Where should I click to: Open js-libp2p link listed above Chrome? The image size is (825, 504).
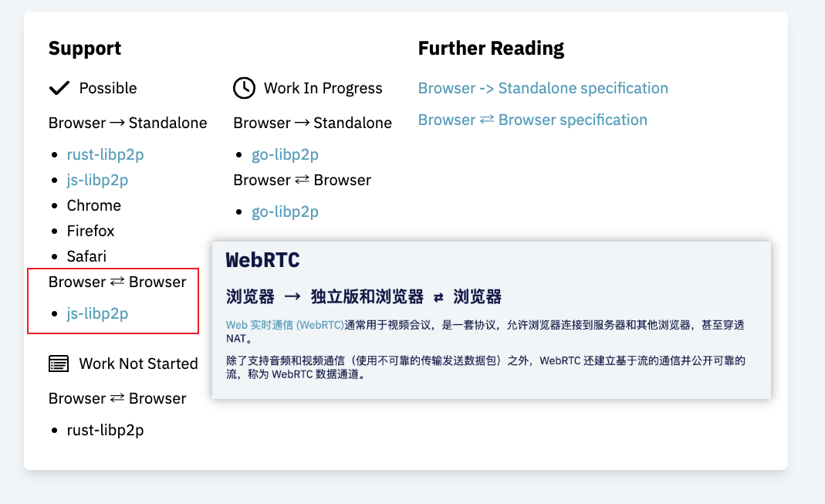pos(97,180)
